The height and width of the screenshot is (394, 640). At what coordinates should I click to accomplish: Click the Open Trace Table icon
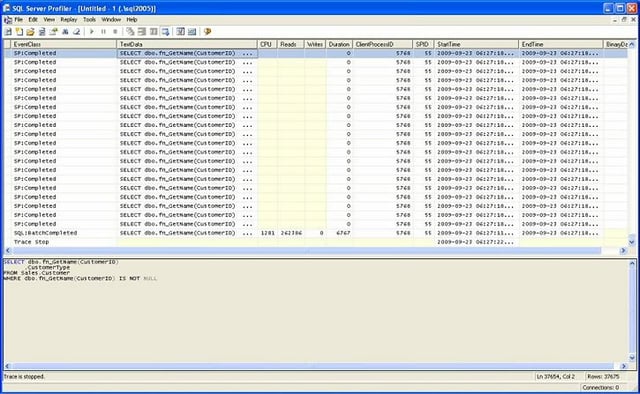42,31
